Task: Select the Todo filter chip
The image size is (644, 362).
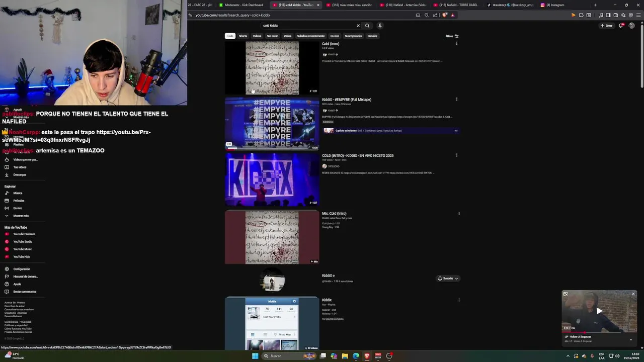Action: tap(230, 36)
